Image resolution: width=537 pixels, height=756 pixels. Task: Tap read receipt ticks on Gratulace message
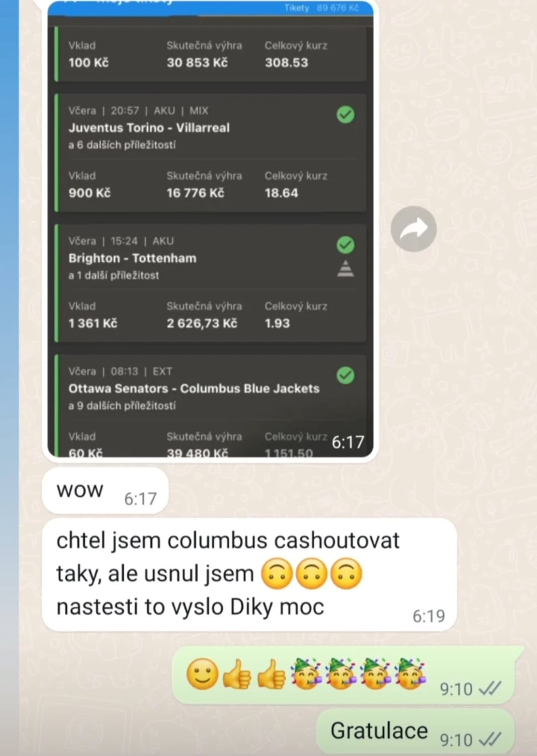(490, 740)
